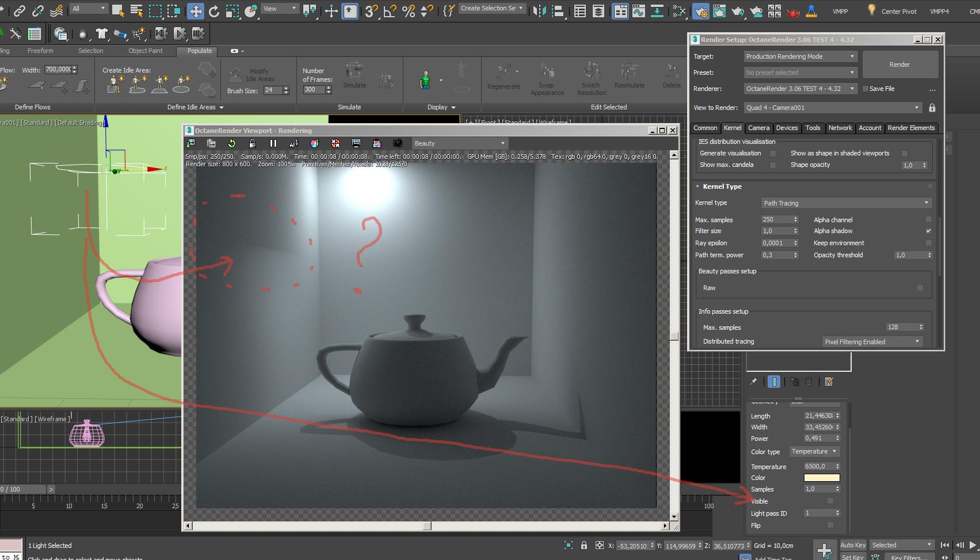Viewport: 980px width, 560px height.
Task: Toggle viewport lock in OctaneRender Viewport
Action: 253,143
